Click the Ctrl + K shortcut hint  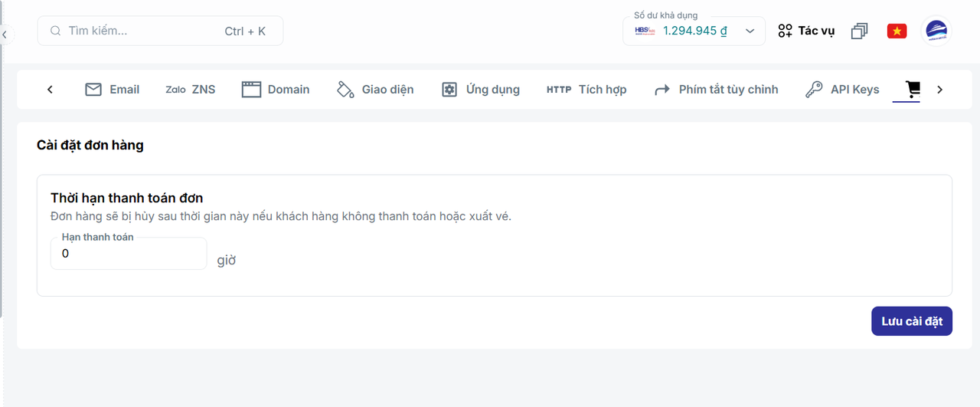point(245,31)
